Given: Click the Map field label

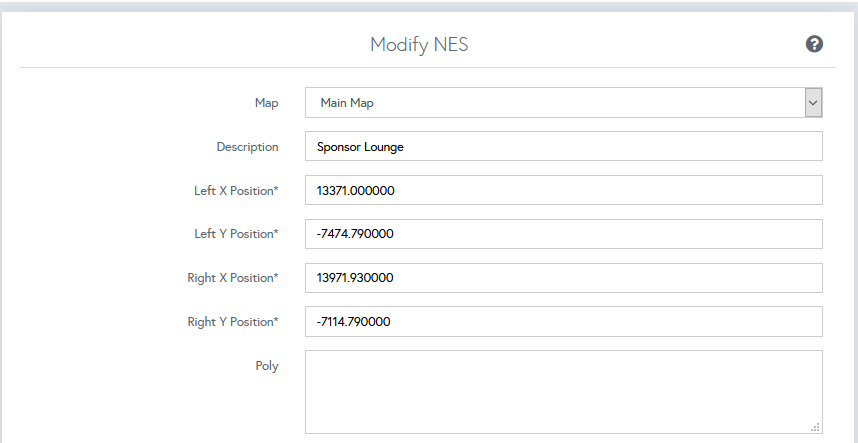Looking at the screenshot, I should coord(266,102).
